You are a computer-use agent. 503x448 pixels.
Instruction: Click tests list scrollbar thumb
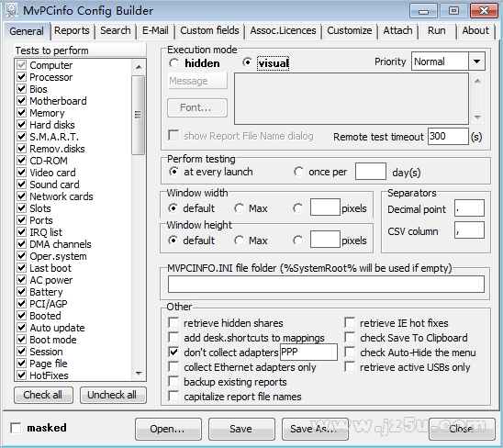tap(138, 115)
